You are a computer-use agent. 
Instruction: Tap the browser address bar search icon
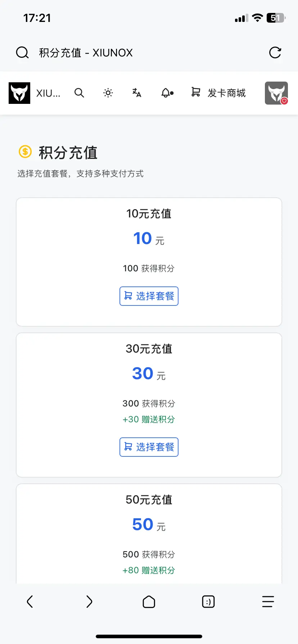coord(22,52)
